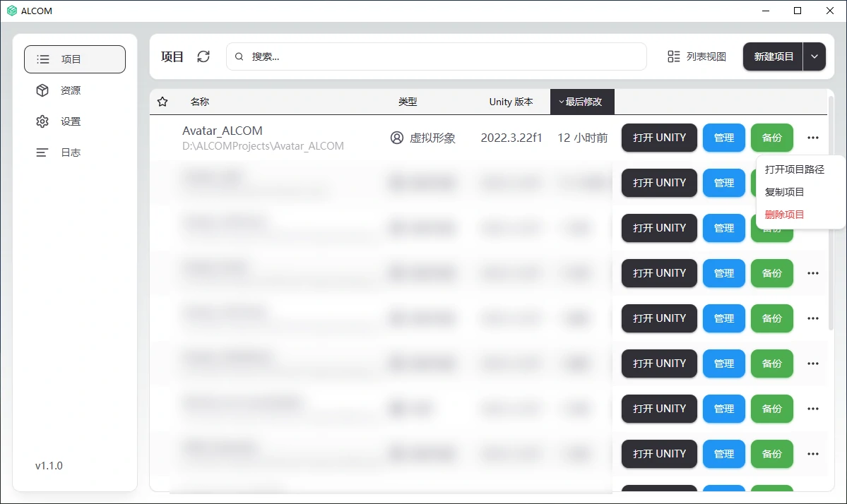
Task: Sort projects by 类型 column
Action: click(408, 102)
